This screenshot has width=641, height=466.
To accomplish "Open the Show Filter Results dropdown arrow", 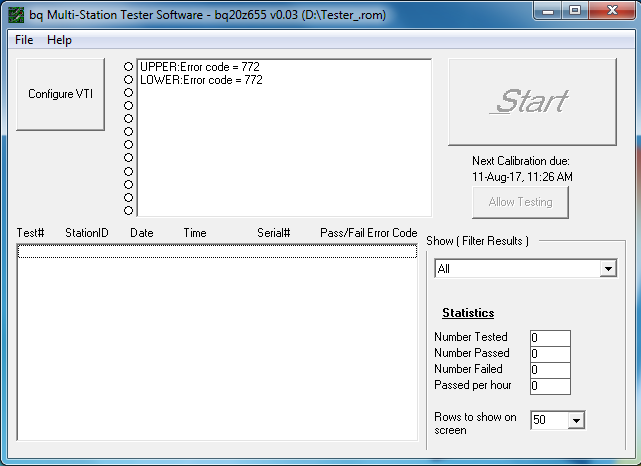I will point(608,269).
